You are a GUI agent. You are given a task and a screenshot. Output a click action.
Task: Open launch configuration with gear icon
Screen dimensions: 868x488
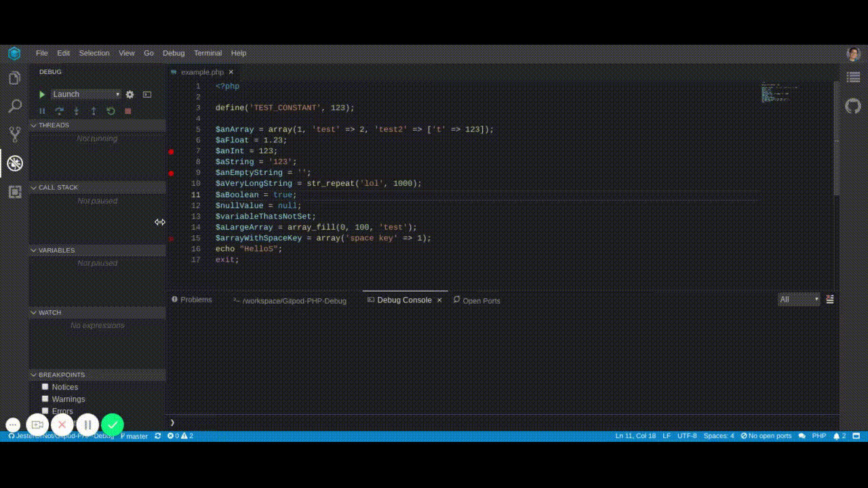coord(130,94)
